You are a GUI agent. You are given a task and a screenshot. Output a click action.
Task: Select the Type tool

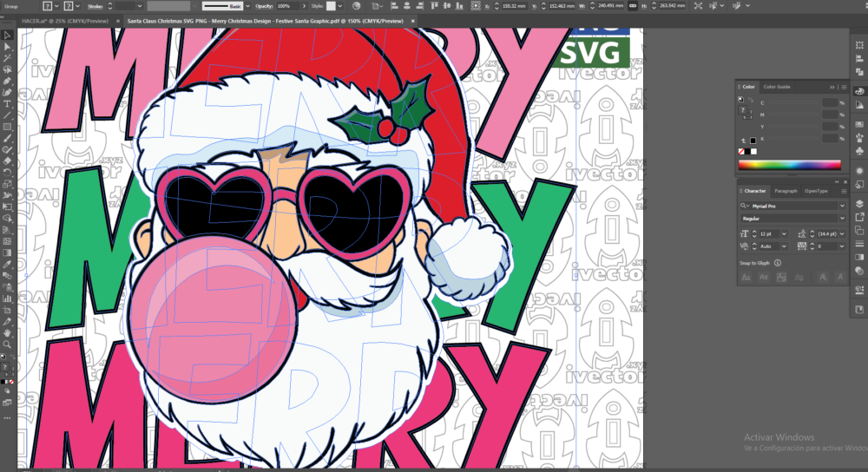pos(7,104)
